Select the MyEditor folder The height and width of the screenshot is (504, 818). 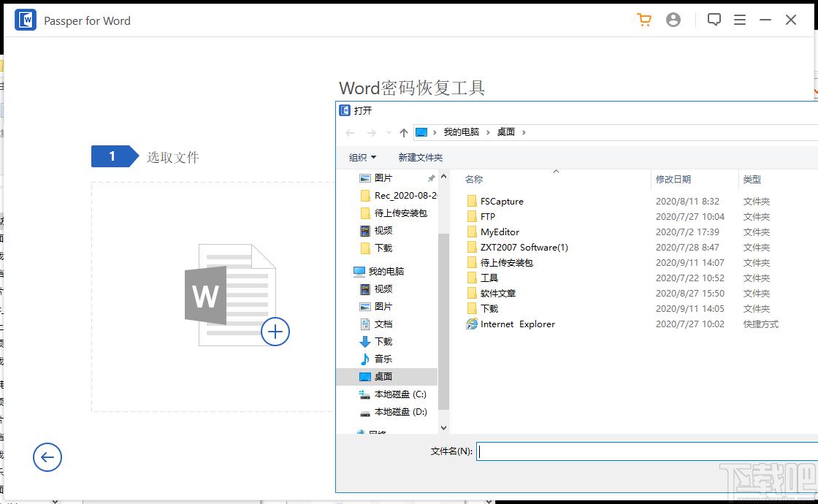pos(493,232)
